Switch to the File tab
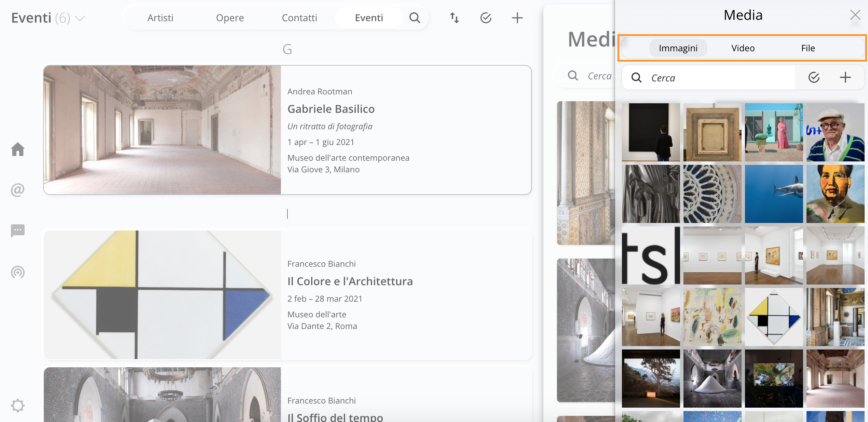This screenshot has height=422, width=868. pyautogui.click(x=808, y=48)
